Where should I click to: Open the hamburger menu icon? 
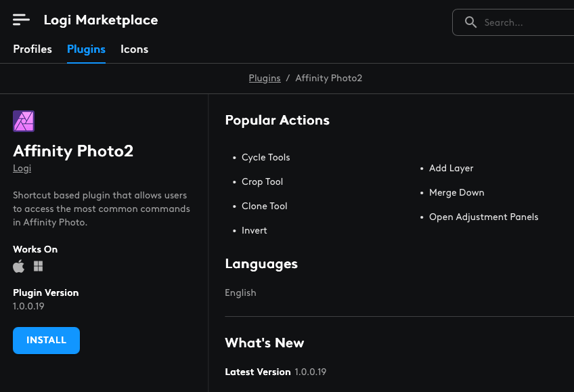(x=21, y=20)
